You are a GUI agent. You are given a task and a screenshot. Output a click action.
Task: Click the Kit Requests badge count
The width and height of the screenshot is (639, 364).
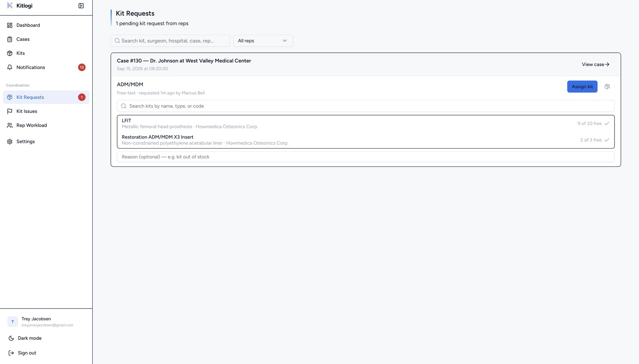pos(82,97)
